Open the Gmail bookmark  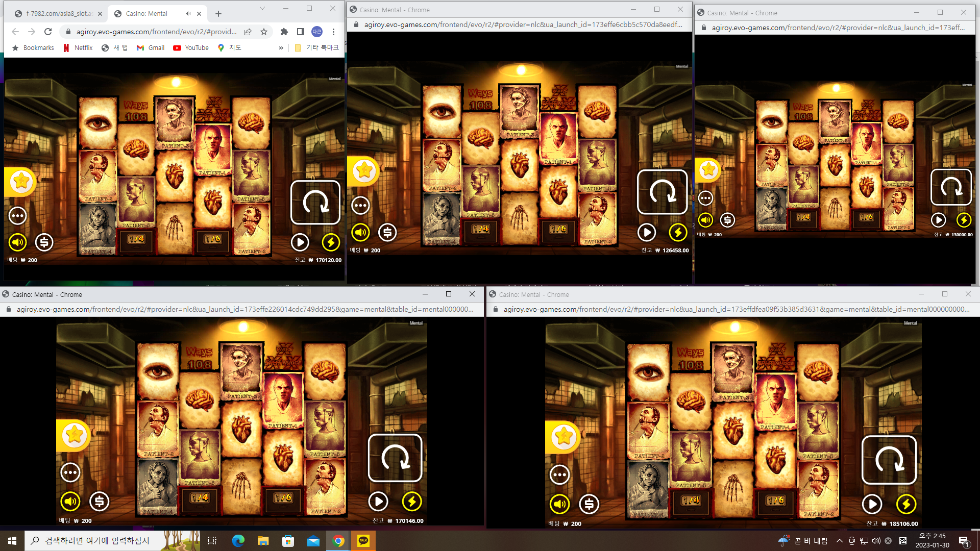pos(151,48)
